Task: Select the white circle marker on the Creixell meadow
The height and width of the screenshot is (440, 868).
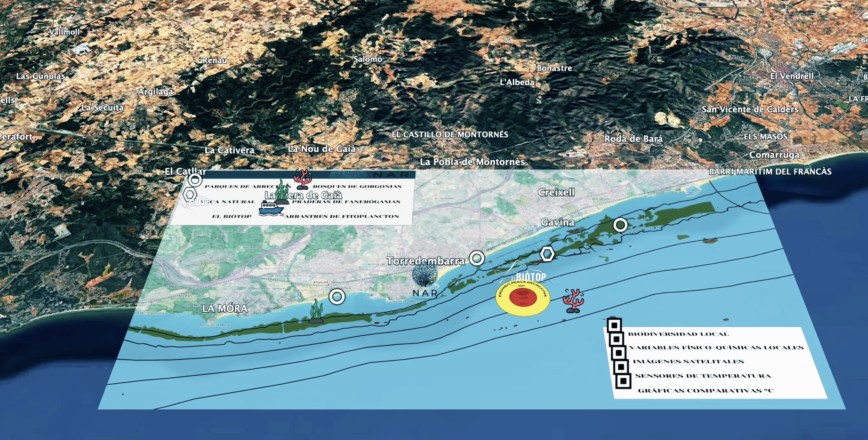Action: 620,225
